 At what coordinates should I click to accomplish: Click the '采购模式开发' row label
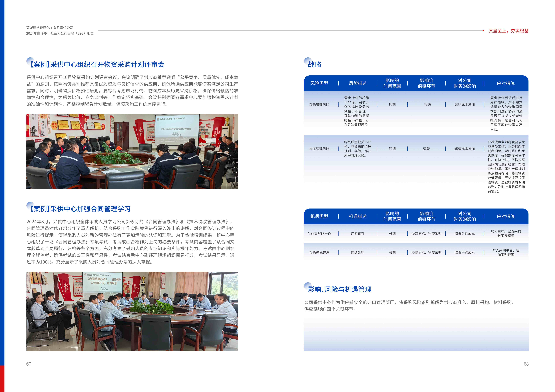click(x=319, y=253)
